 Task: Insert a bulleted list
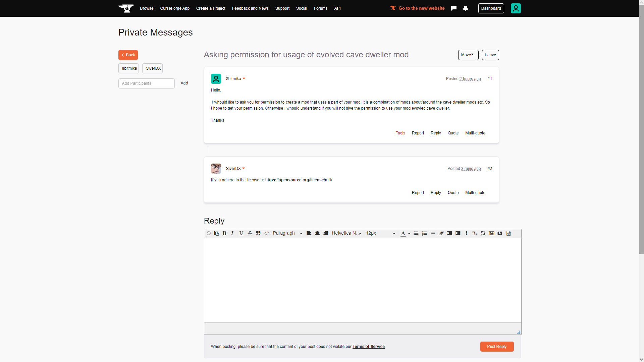coord(416,233)
